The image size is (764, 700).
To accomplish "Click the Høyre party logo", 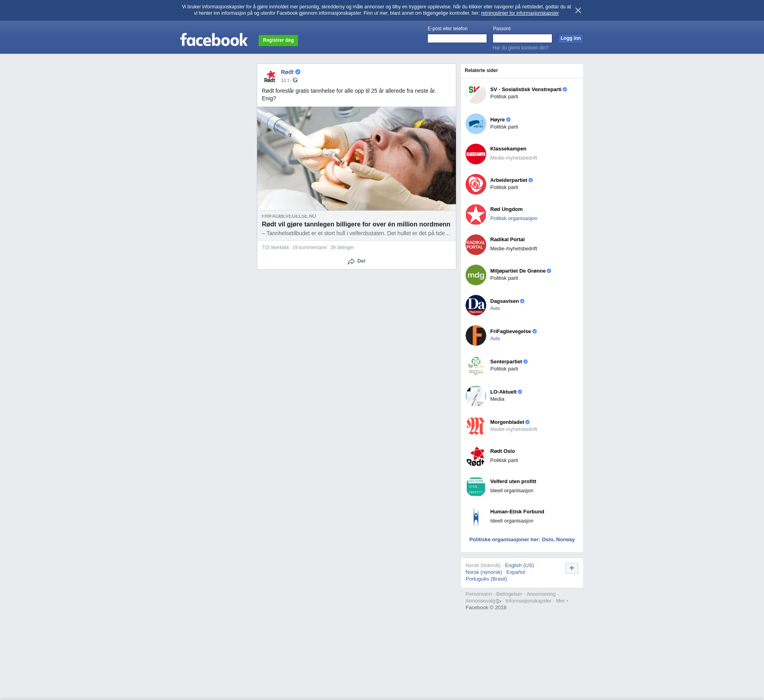I will pos(476,124).
